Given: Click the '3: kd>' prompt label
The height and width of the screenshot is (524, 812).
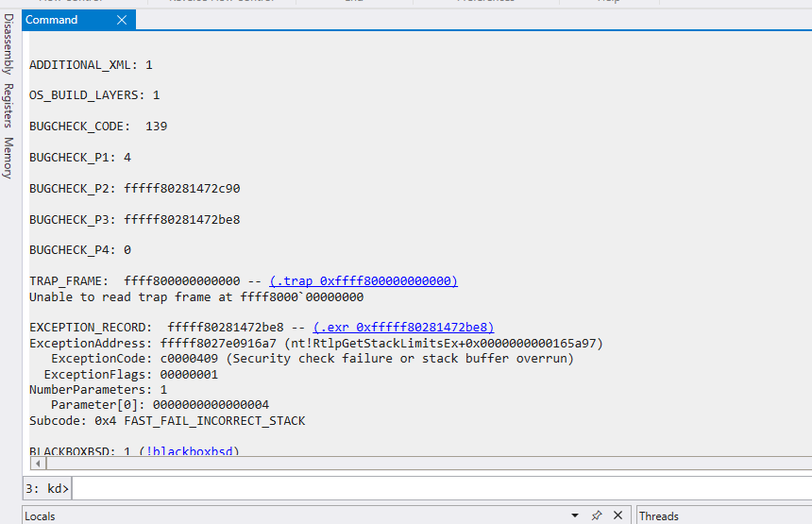Looking at the screenshot, I should pos(47,489).
